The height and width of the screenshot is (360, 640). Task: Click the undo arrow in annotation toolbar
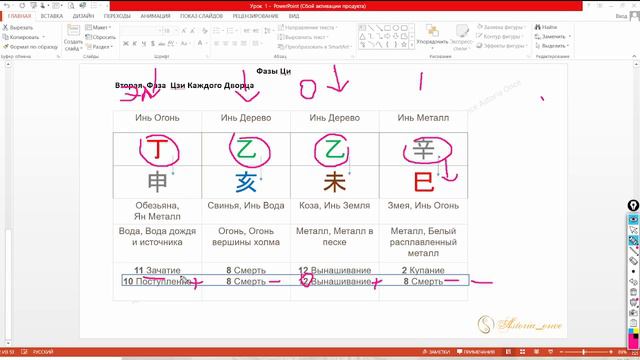tap(633, 282)
